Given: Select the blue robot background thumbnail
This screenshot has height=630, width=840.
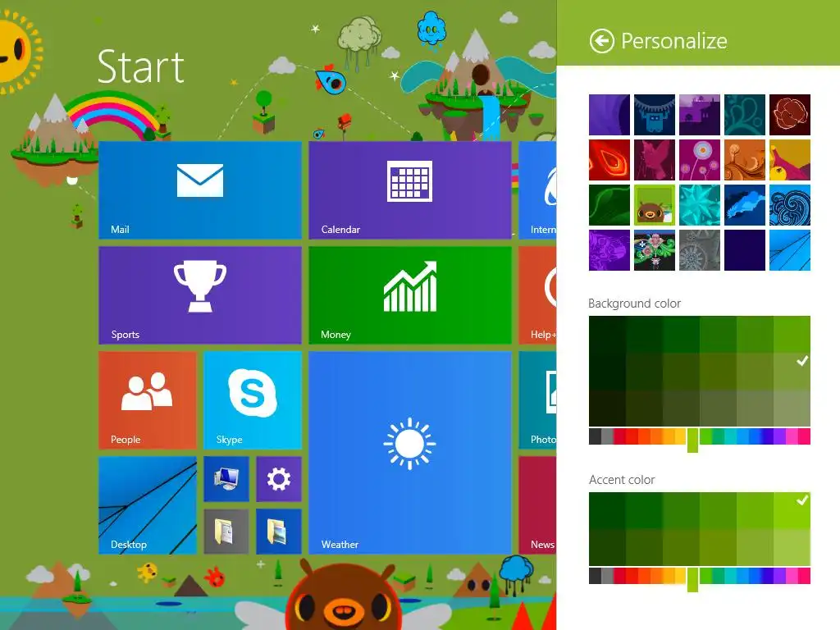Looking at the screenshot, I should point(655,115).
